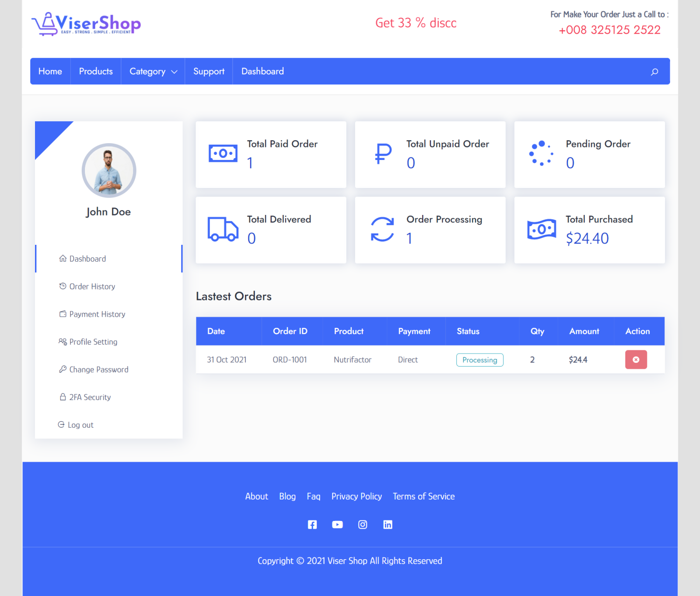Open the Facebook page from footer icon

click(x=312, y=525)
